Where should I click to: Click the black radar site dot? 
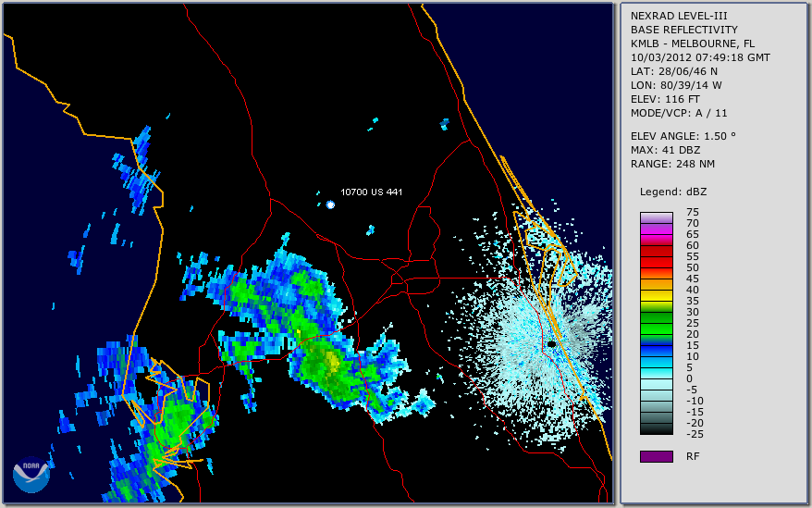(x=551, y=344)
